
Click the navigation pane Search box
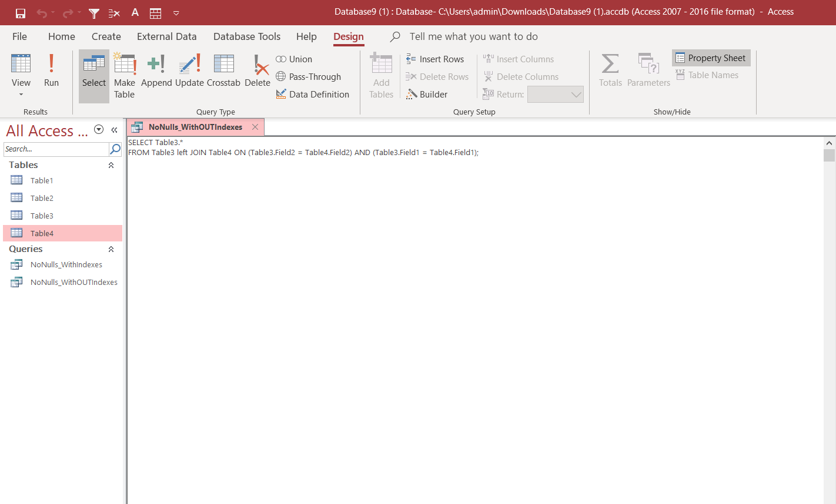[x=56, y=149]
